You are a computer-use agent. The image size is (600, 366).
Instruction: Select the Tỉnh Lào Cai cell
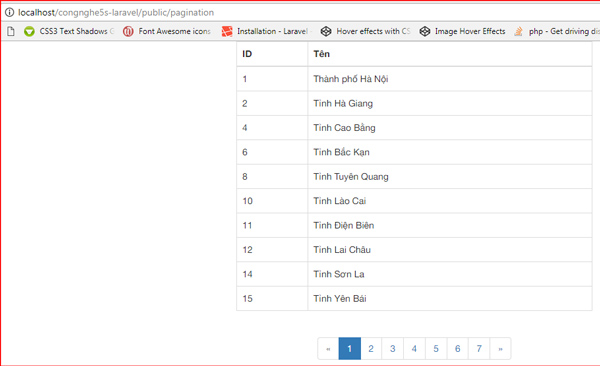[450, 201]
